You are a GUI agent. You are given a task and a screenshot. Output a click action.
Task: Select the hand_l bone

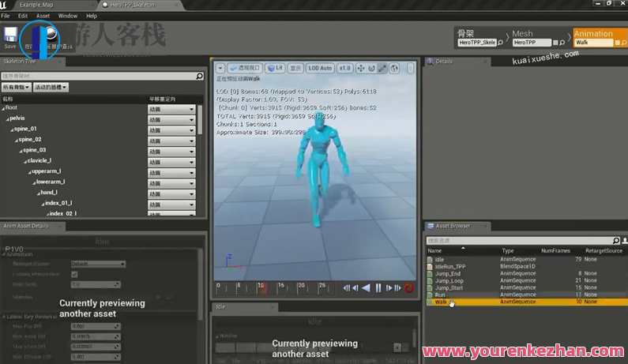(x=48, y=192)
